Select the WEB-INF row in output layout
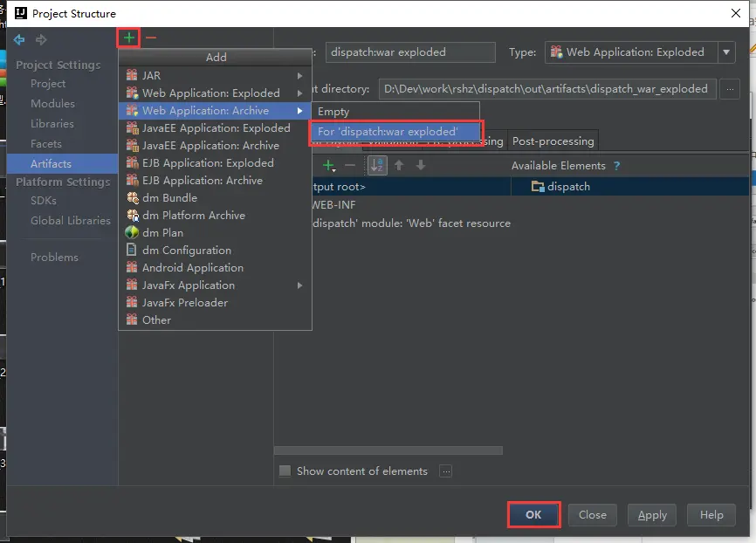Screen dimensions: 756x543 pos(333,204)
